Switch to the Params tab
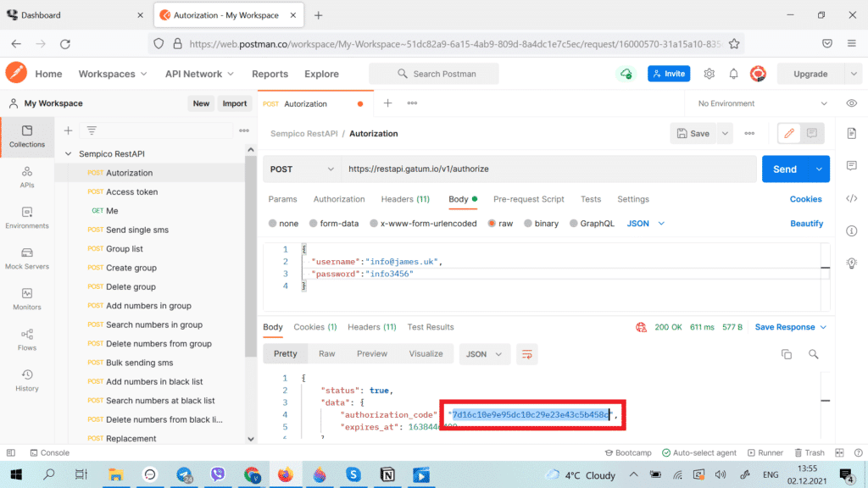Viewport: 868px width, 488px height. pyautogui.click(x=282, y=199)
